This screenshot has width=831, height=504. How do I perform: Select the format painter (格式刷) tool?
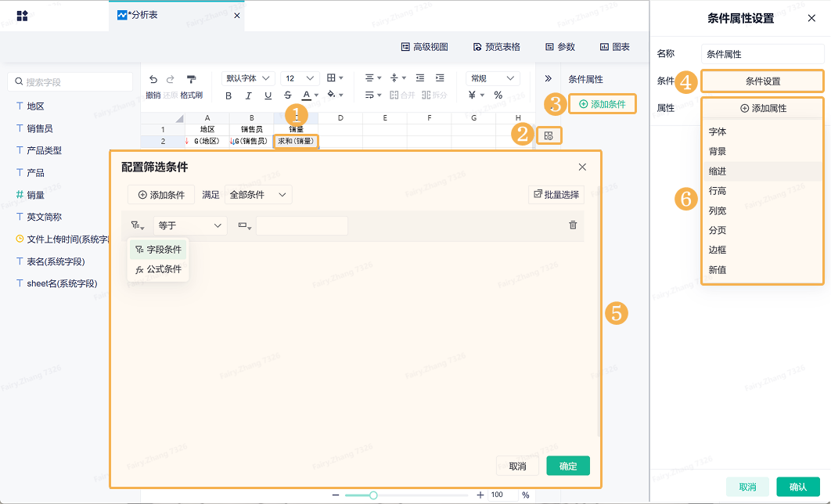pyautogui.click(x=192, y=80)
